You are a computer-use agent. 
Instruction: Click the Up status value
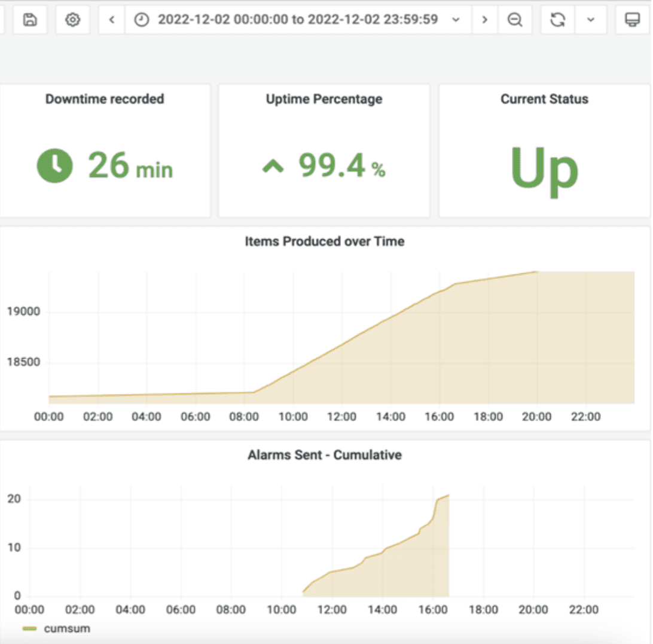pyautogui.click(x=544, y=170)
